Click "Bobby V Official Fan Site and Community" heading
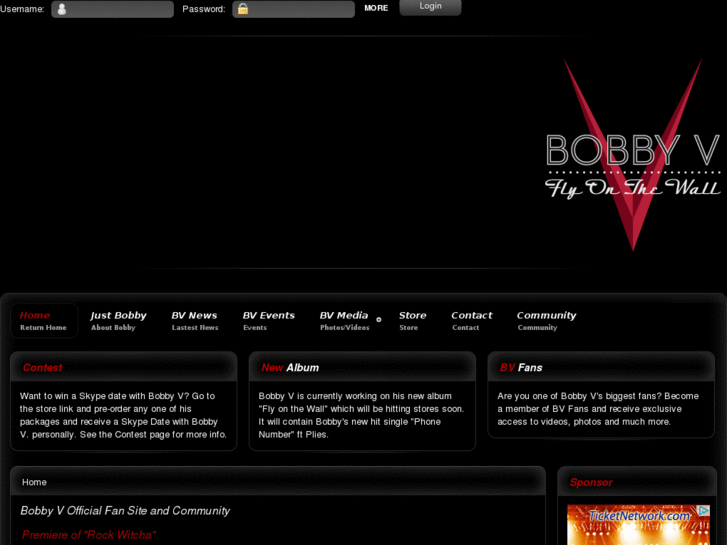This screenshot has width=727, height=545. pos(125,511)
